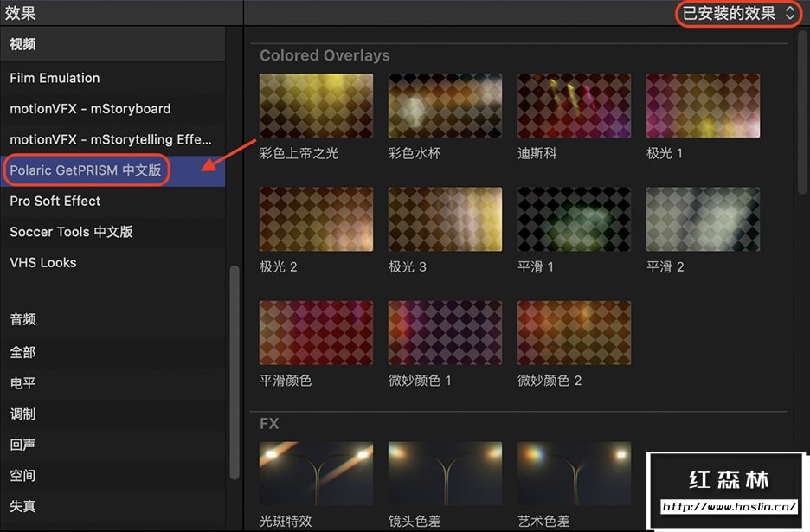Click the 平滑 2 label text
The image size is (810, 532).
tap(665, 267)
